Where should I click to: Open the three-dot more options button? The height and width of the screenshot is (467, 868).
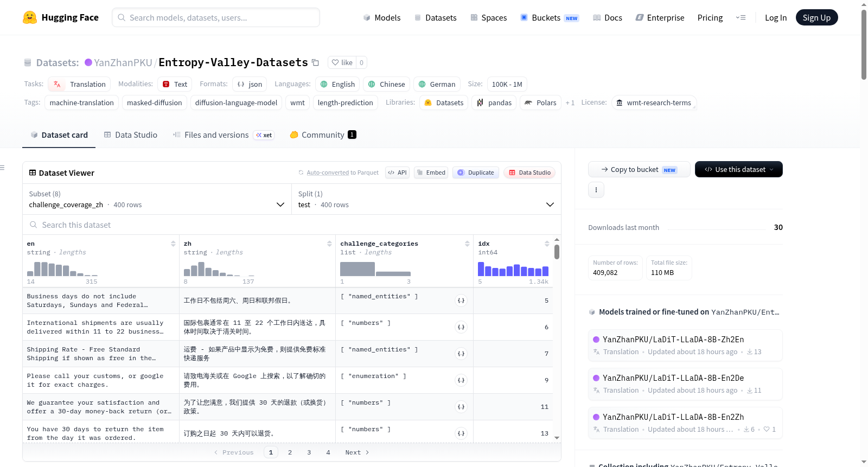[x=596, y=190]
